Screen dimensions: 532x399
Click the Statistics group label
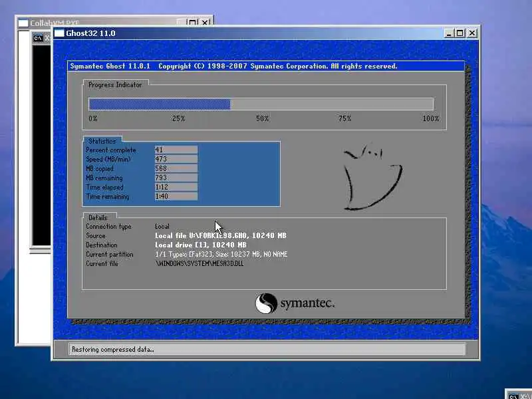click(102, 141)
